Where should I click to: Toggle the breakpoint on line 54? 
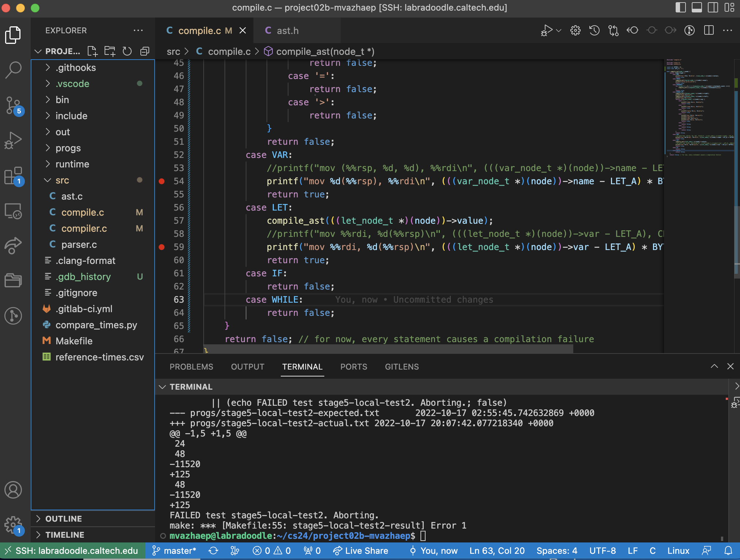(162, 181)
